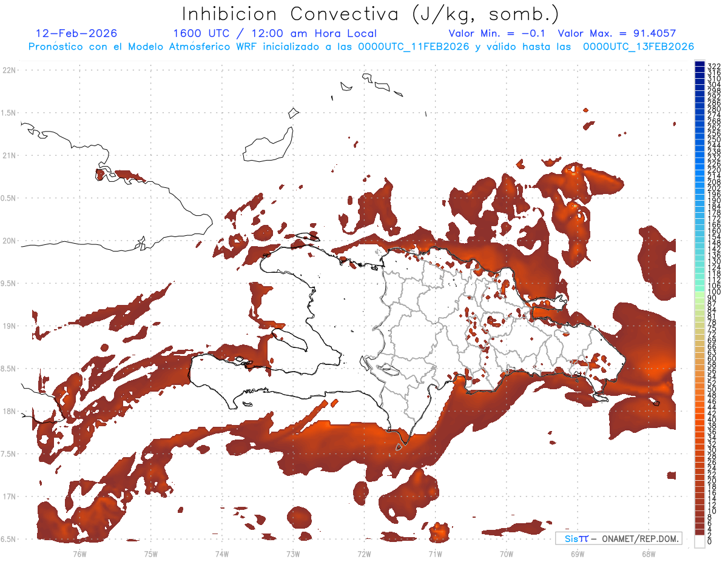Image resolution: width=728 pixels, height=562 pixels.
Task: Click the '50' value on the color scale
Action: click(712, 389)
